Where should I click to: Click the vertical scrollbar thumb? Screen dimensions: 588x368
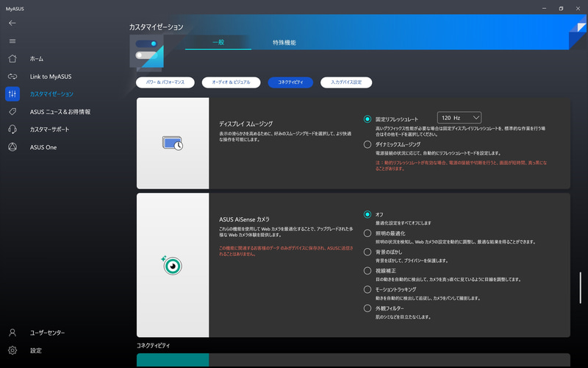580,288
